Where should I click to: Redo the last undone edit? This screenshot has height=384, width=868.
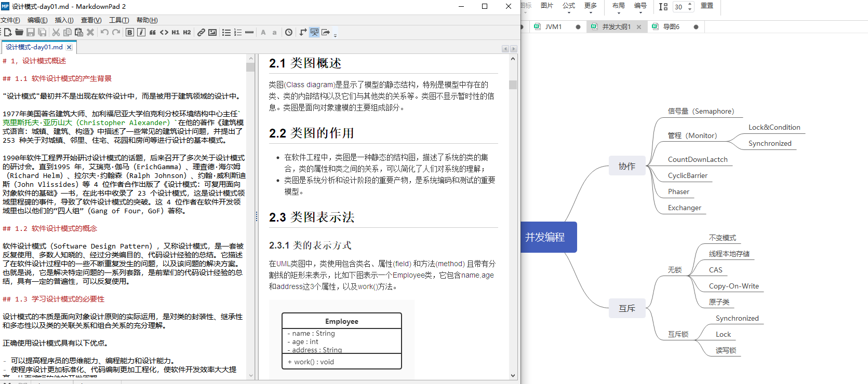click(x=116, y=32)
